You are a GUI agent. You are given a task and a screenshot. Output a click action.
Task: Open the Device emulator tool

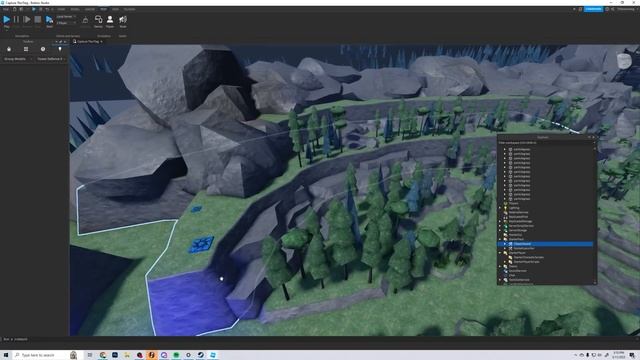(x=98, y=21)
